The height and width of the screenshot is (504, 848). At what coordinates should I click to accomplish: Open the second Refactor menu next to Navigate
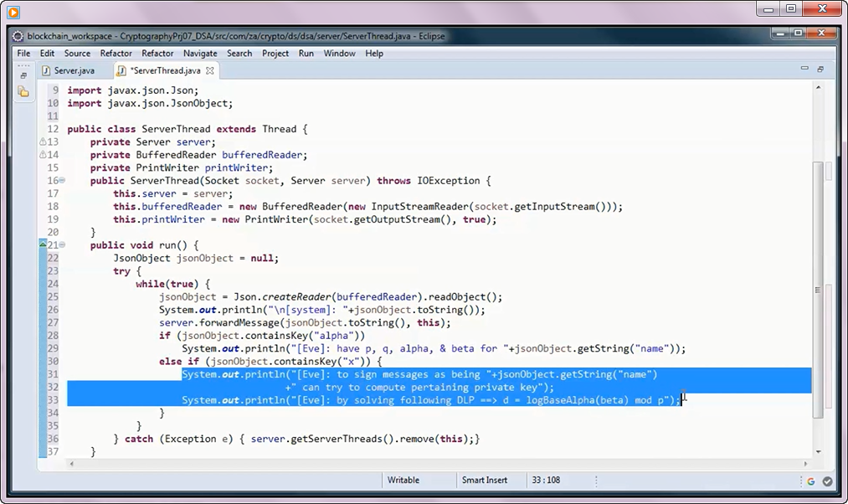[157, 53]
